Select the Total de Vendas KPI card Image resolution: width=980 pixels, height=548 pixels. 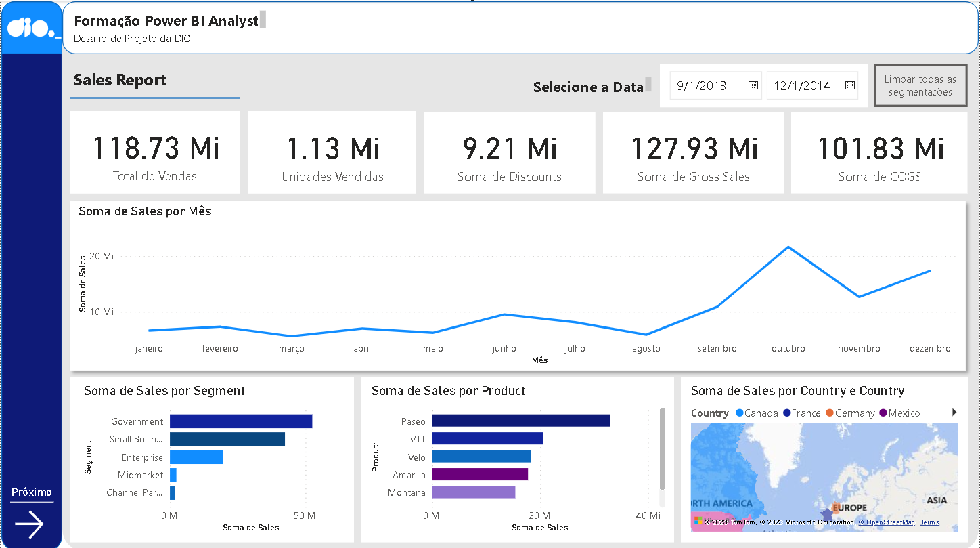154,152
